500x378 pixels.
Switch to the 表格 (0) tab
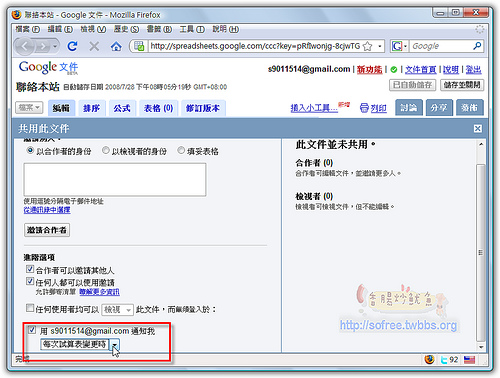[158, 108]
